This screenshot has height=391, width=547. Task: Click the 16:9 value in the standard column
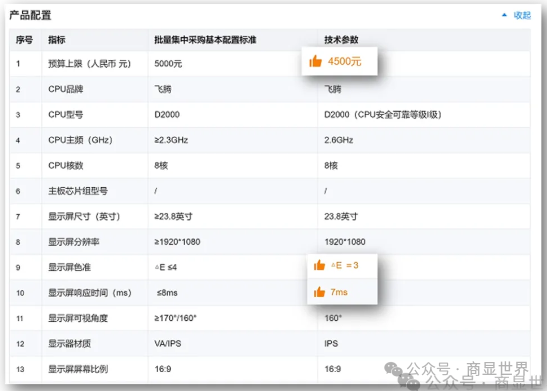coord(163,369)
